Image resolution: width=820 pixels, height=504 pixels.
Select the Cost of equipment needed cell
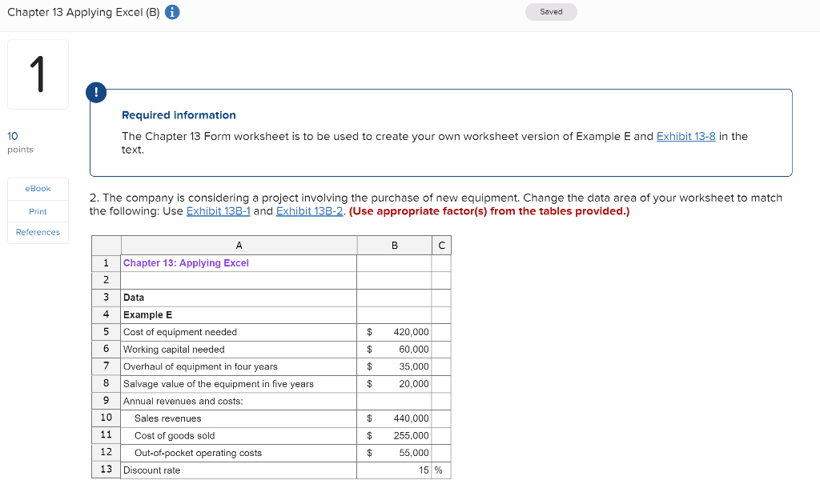(178, 331)
